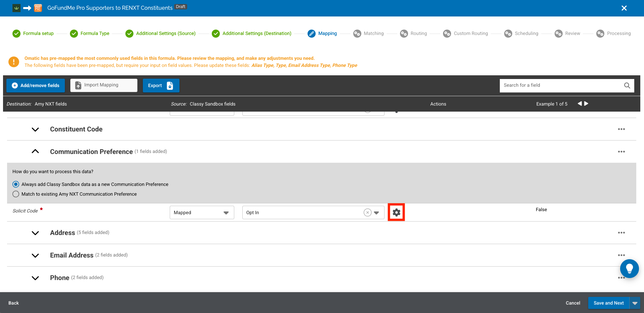
Task: Click Add/remove fields button
Action: click(36, 85)
